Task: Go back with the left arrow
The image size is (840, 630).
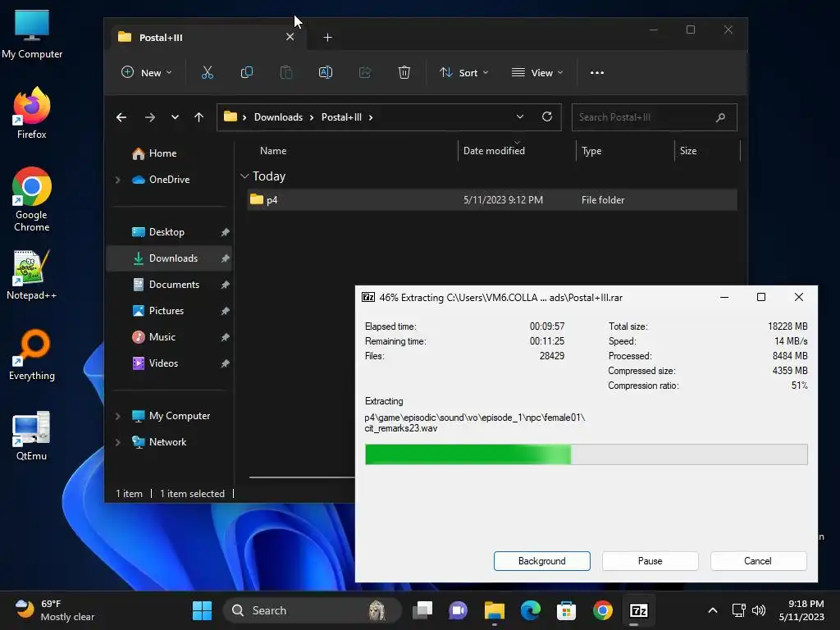Action: coord(121,117)
